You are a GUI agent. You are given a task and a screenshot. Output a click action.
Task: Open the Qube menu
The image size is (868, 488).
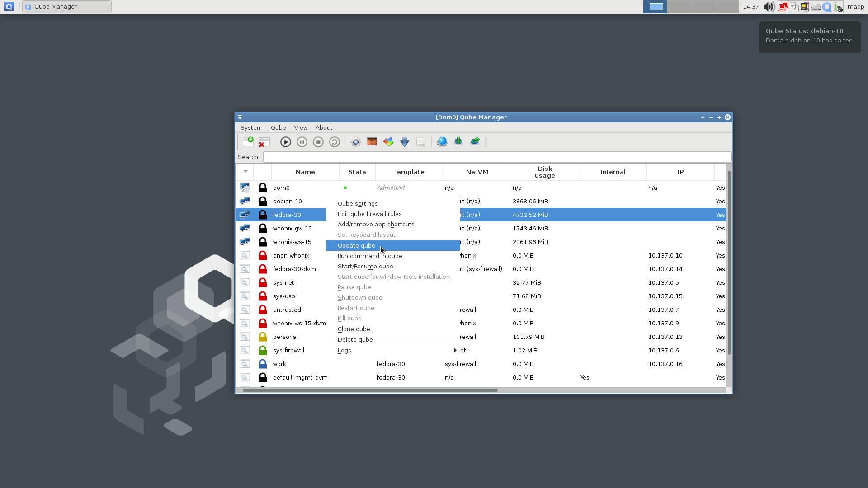pyautogui.click(x=278, y=128)
